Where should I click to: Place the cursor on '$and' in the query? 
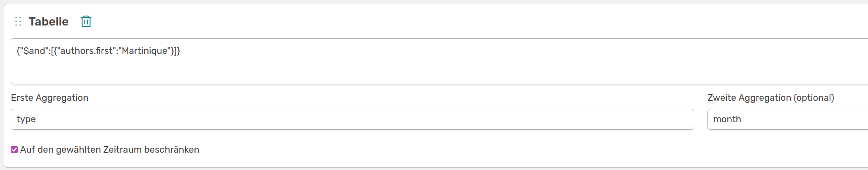coord(34,51)
